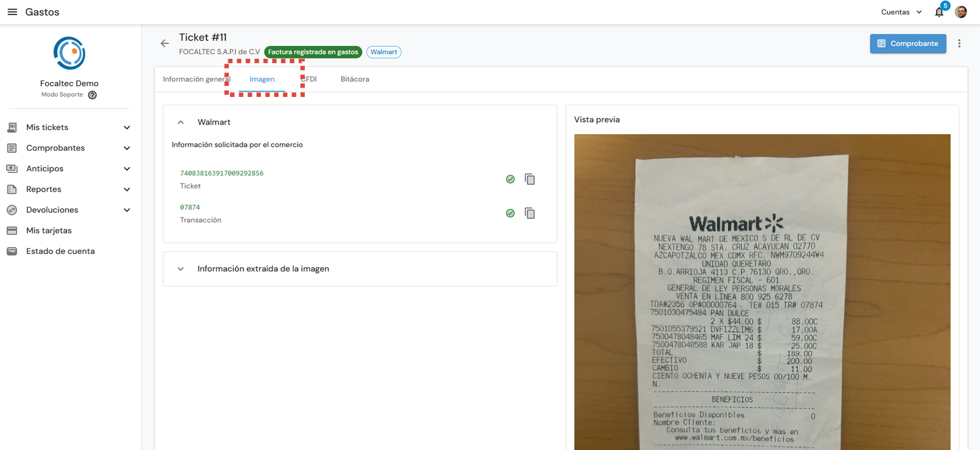Expand Información extraída de la imagen
This screenshot has width=980, height=450.
pos(181,269)
